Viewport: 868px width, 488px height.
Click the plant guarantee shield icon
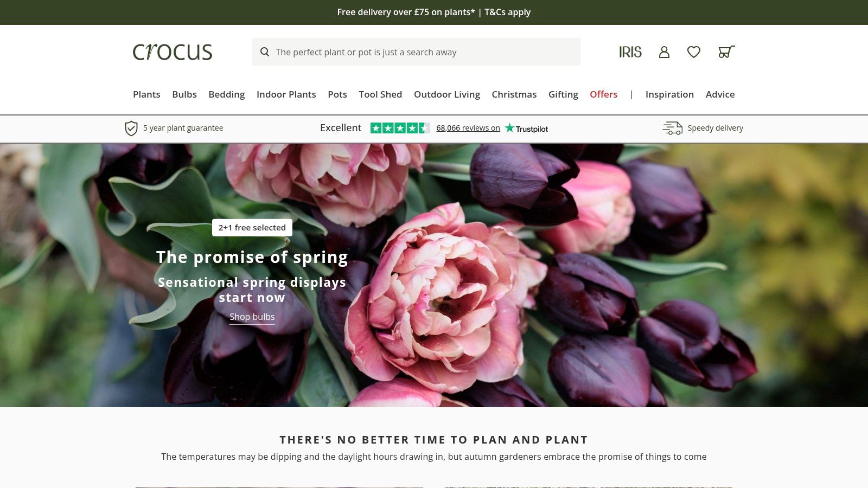131,129
